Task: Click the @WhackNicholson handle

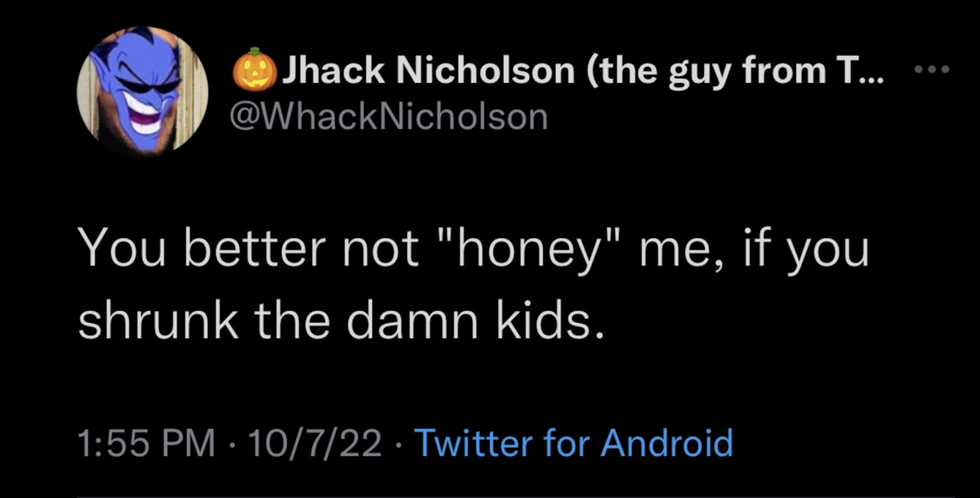Action: click(388, 117)
